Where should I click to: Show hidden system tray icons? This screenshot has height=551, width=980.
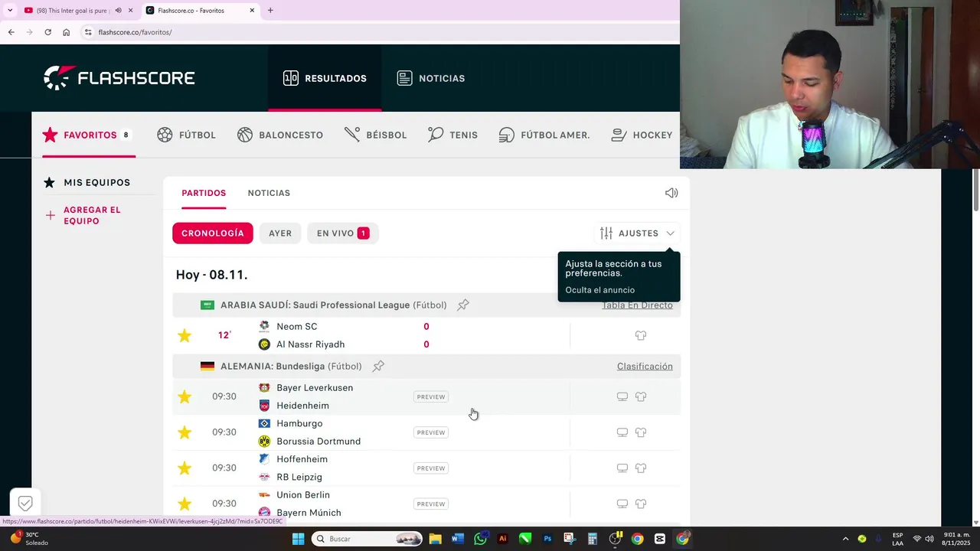tap(845, 539)
